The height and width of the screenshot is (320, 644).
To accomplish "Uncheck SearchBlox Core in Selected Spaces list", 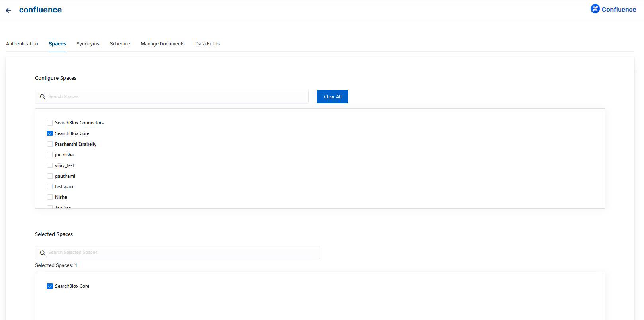I will tap(50, 286).
